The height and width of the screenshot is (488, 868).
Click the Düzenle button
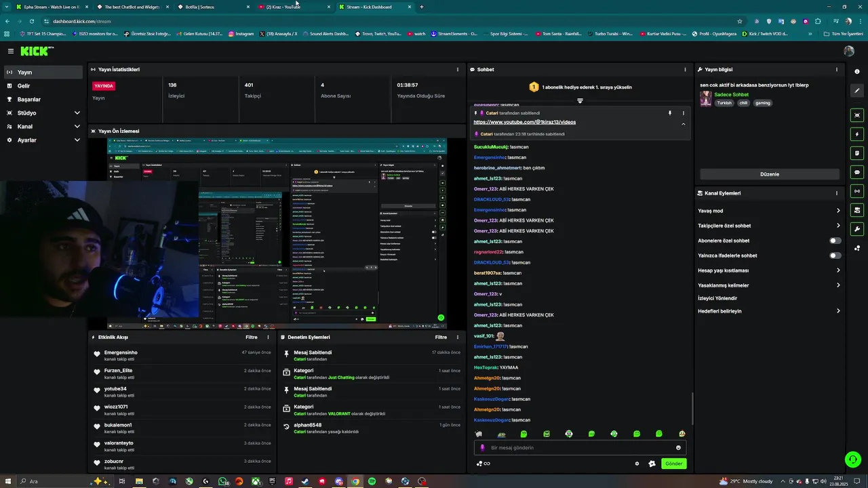pyautogui.click(x=770, y=174)
